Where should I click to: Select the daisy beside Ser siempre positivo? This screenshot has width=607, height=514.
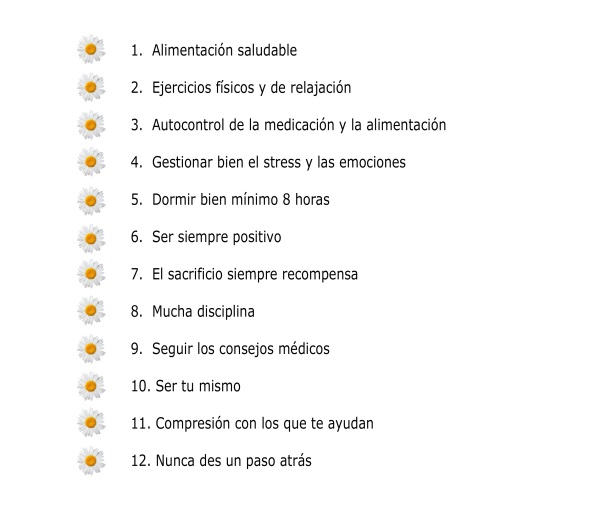pyautogui.click(x=91, y=237)
